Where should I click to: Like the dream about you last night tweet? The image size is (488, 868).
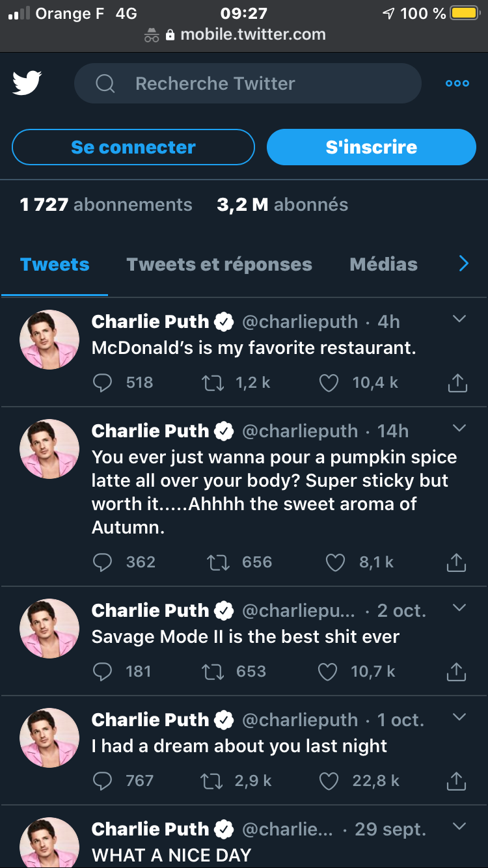pos(329,781)
